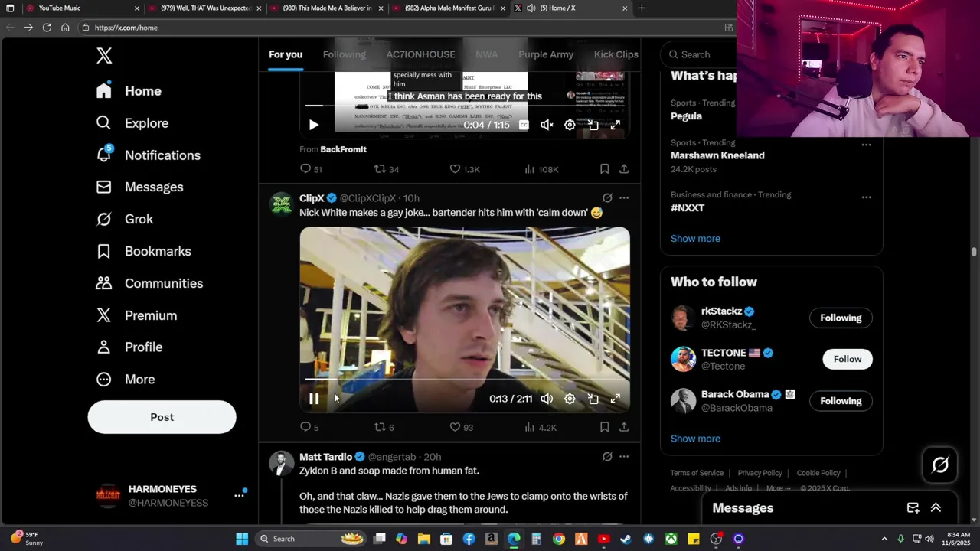Bookmark the ClipX post
This screenshot has width=980, height=551.
pyautogui.click(x=604, y=427)
